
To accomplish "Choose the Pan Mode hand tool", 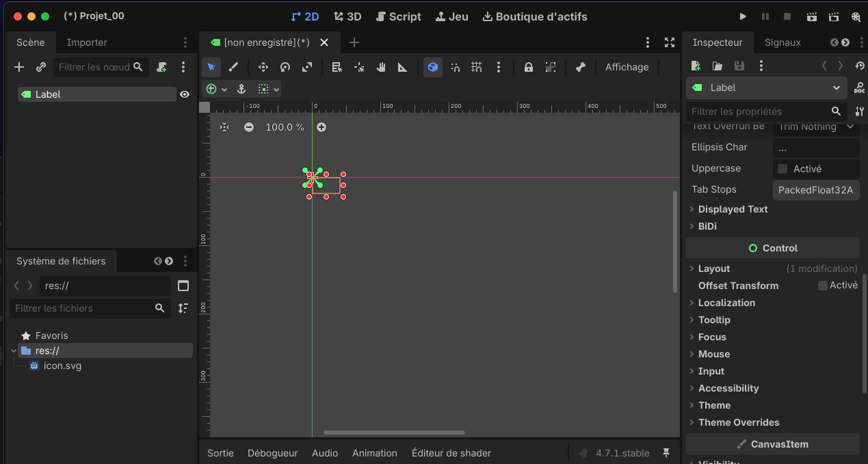I will 381,67.
